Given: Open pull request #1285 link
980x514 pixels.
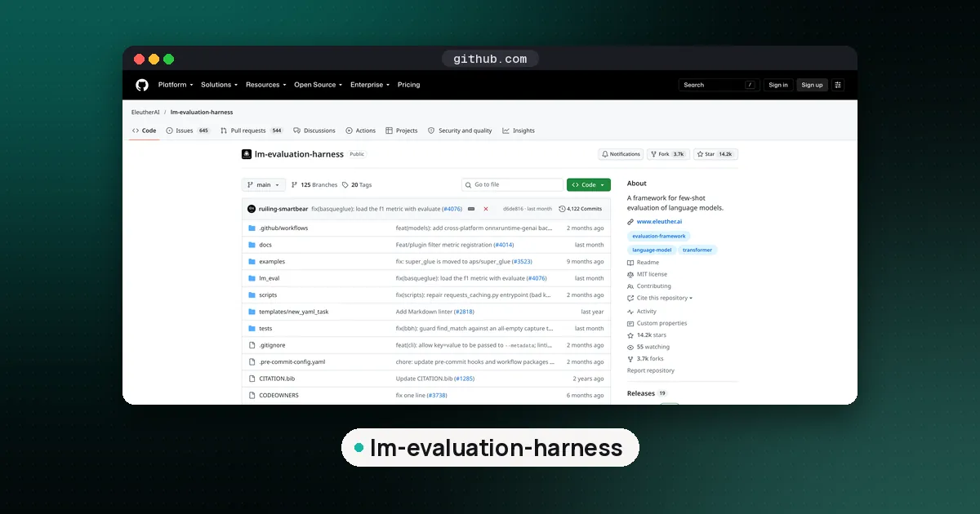Looking at the screenshot, I should click(x=465, y=379).
